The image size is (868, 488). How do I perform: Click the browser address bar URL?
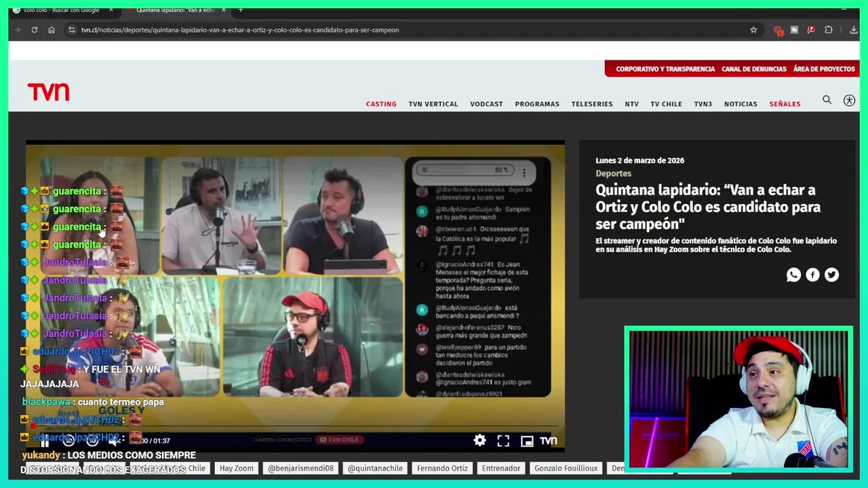240,30
